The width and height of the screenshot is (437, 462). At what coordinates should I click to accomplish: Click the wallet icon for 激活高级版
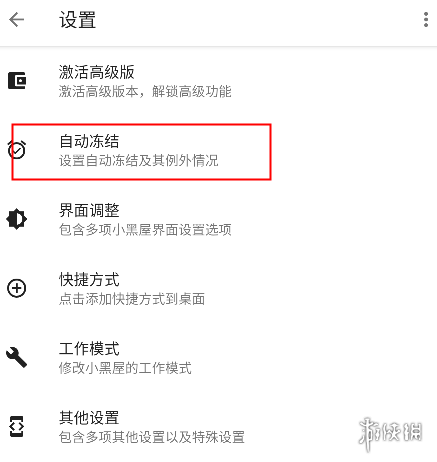[17, 81]
